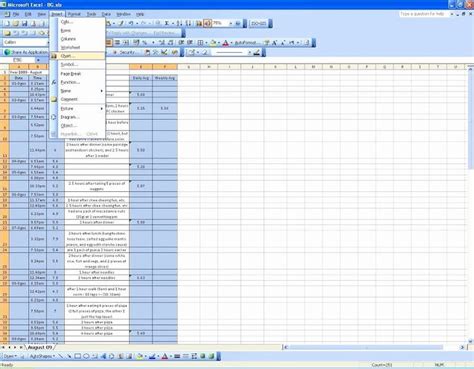
Task: Click the Draw Border pencil icon
Action: point(192,52)
